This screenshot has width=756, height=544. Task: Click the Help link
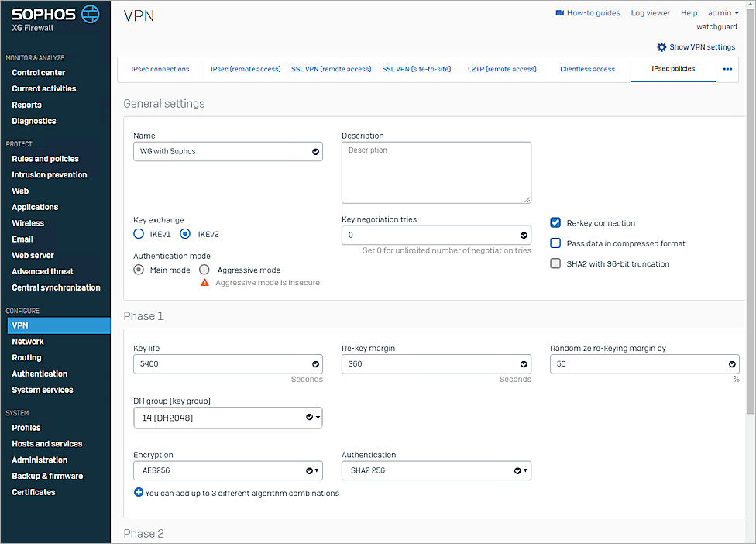[689, 12]
